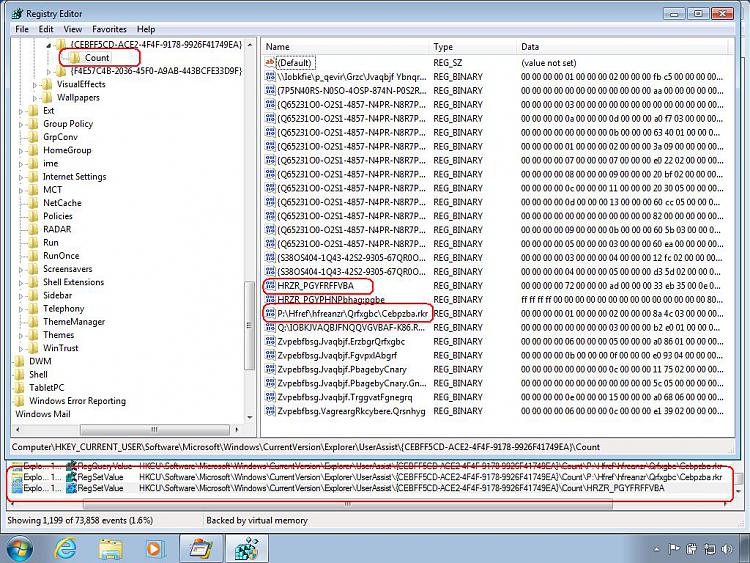Switch to Registry Editor taskbar button

click(x=247, y=549)
